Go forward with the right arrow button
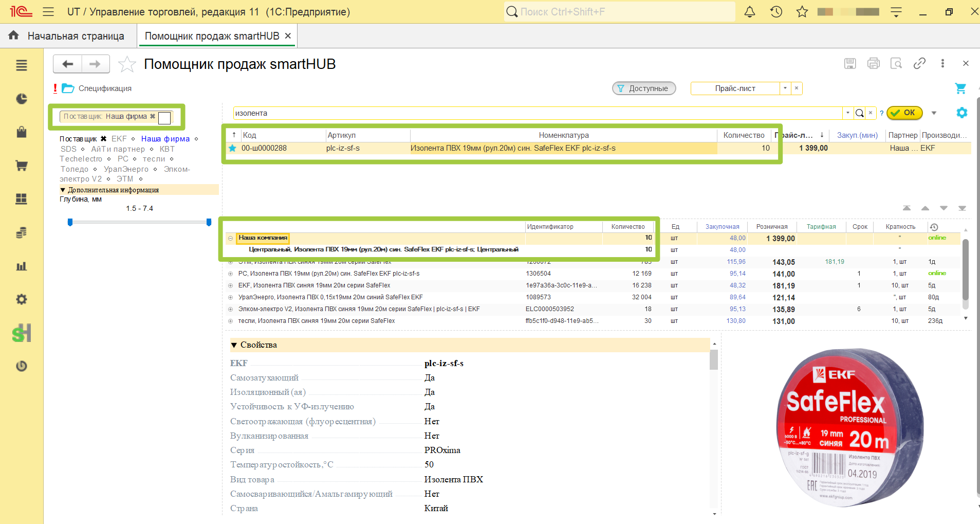 pos(95,64)
